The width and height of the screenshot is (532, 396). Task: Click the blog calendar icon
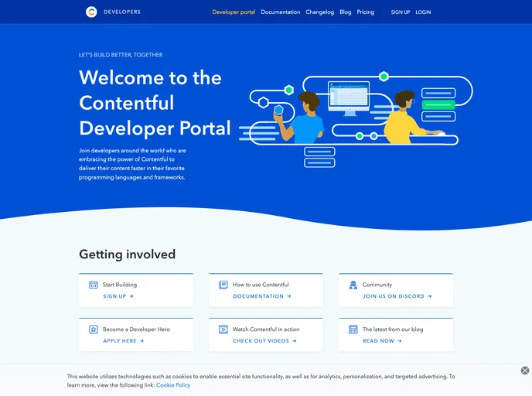pyautogui.click(x=353, y=329)
